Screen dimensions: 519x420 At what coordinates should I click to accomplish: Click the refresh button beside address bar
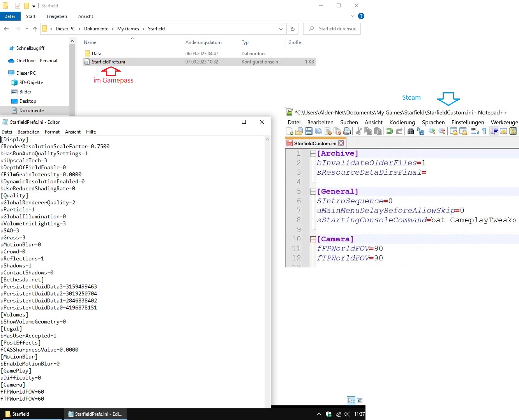pos(293,29)
